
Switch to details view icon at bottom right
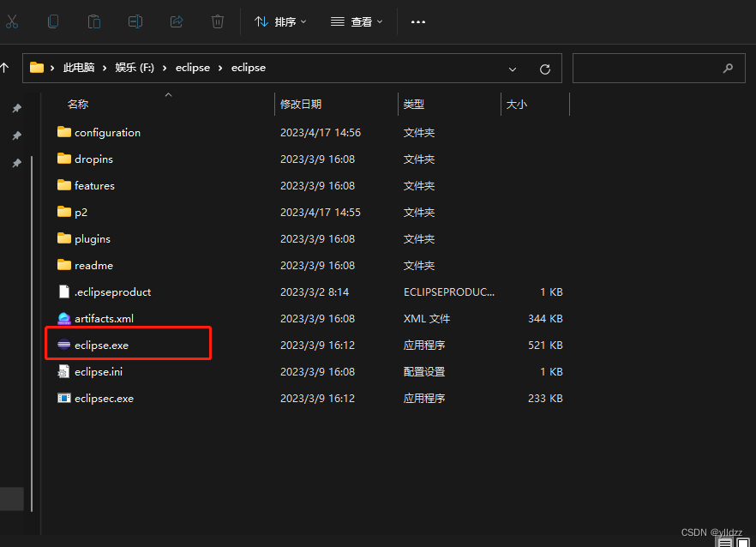click(x=725, y=543)
